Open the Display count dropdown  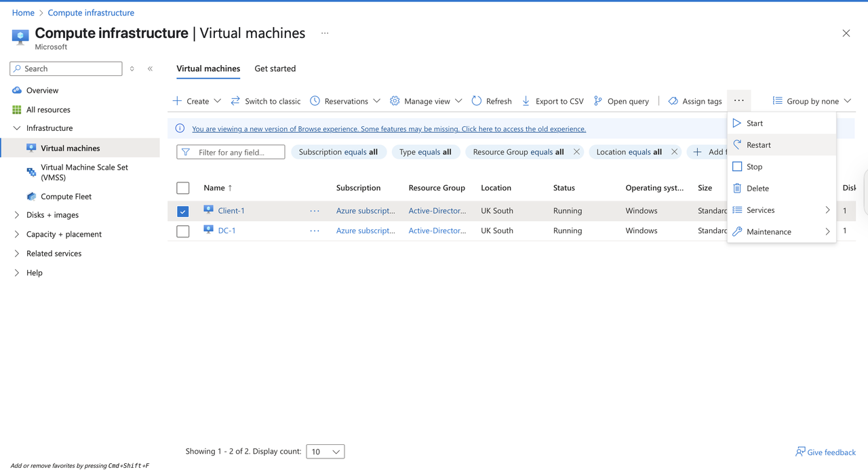[x=325, y=452]
